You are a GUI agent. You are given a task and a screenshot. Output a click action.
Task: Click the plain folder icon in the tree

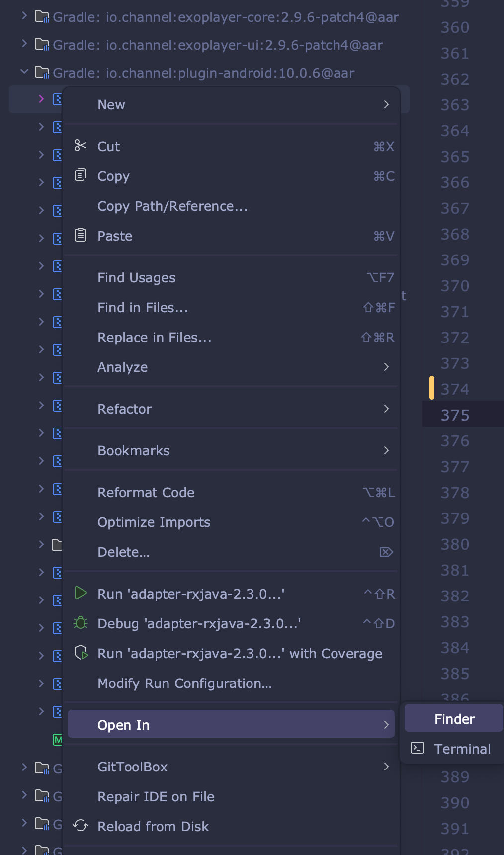pos(57,545)
